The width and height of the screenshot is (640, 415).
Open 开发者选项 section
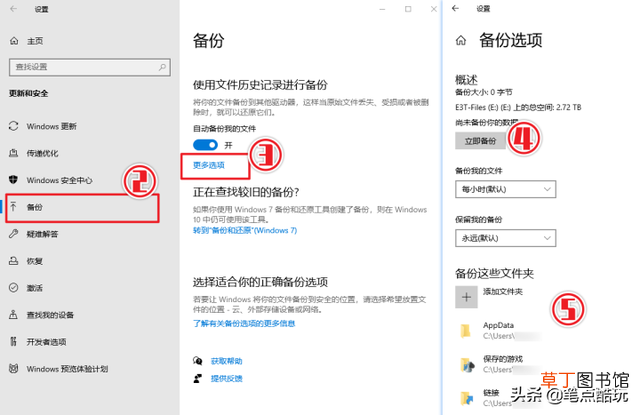point(47,342)
